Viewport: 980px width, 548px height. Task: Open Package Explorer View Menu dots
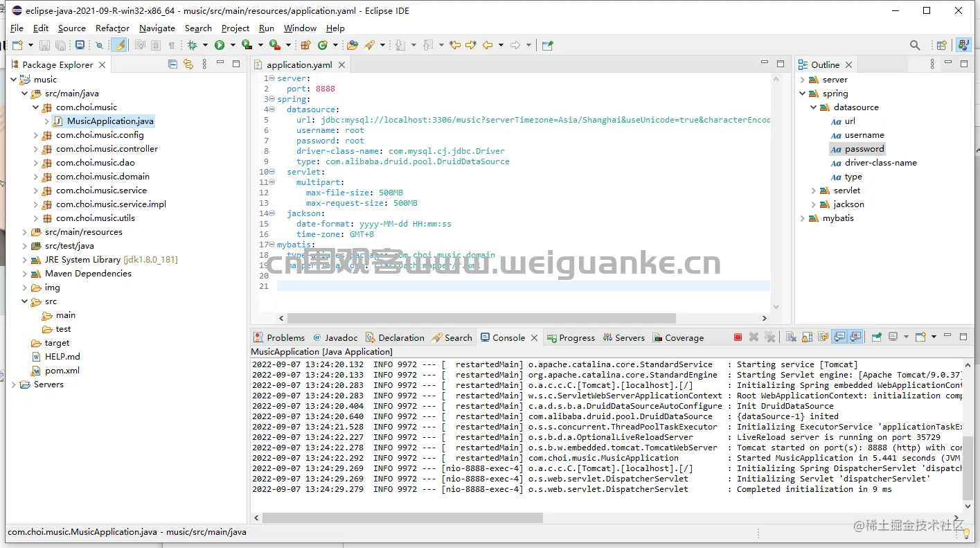pos(204,64)
